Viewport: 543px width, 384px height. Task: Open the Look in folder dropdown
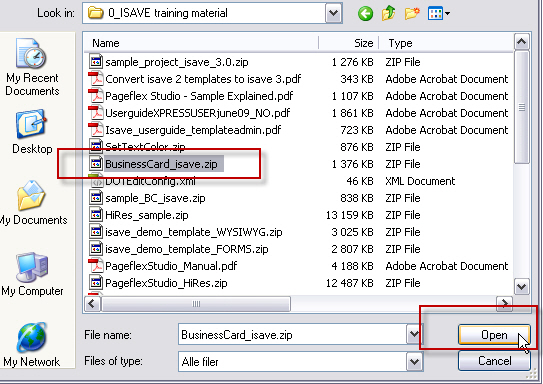click(x=333, y=13)
